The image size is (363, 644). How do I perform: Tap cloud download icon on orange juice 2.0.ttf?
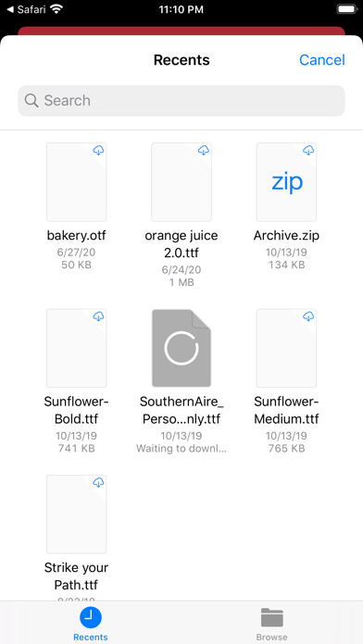[x=204, y=150]
